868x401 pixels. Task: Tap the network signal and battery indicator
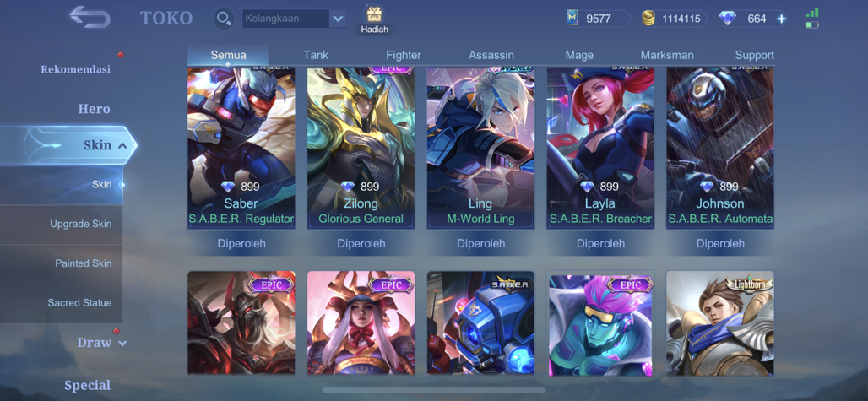tap(812, 19)
